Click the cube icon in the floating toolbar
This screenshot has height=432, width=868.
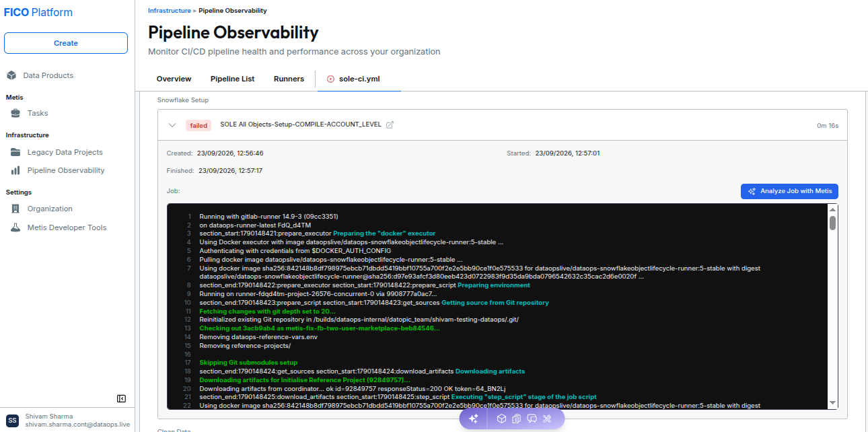[501, 419]
